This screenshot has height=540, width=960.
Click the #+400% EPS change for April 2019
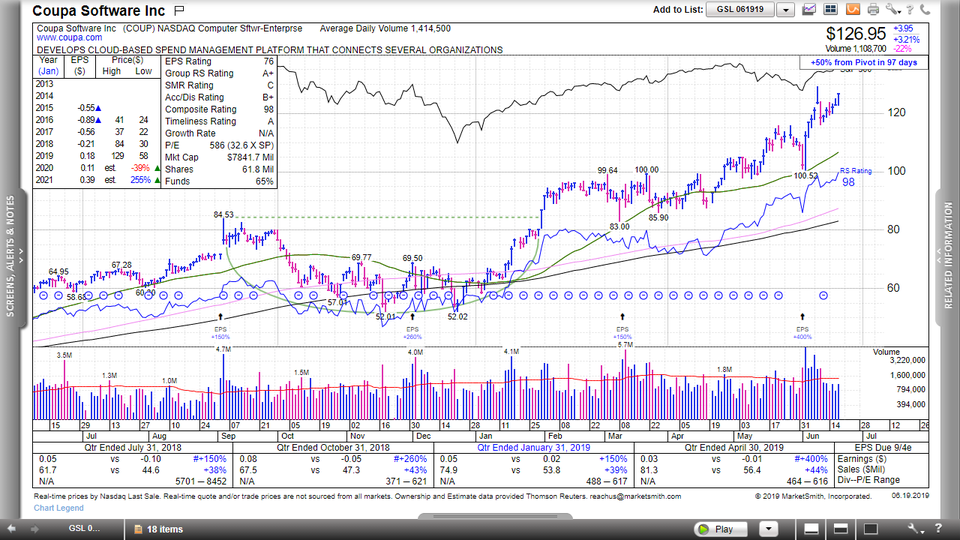811,459
